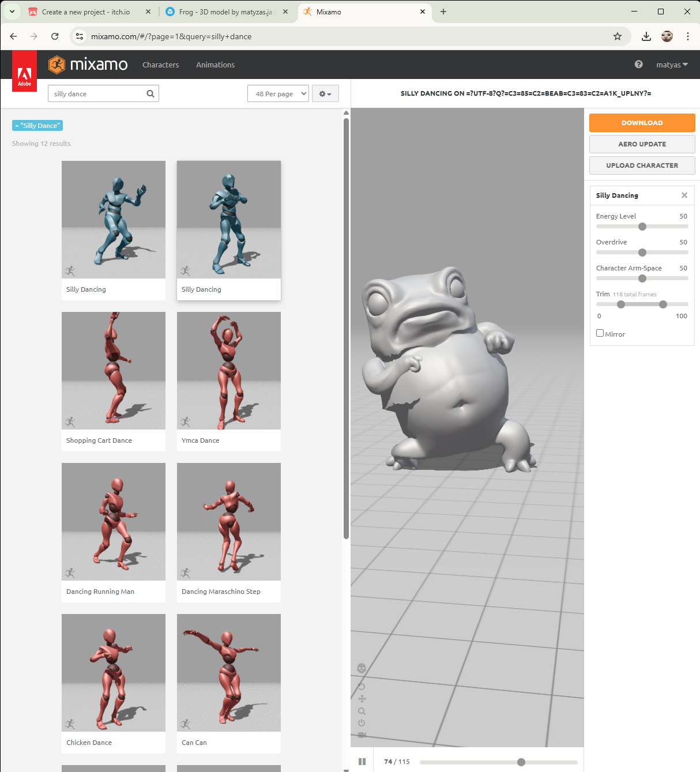Close the itch.io browser tab

tap(148, 12)
